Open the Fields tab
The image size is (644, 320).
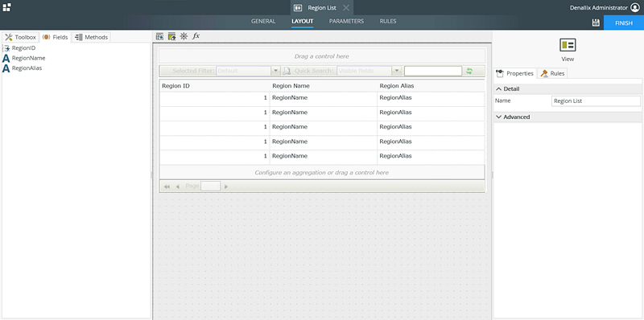[x=55, y=37]
